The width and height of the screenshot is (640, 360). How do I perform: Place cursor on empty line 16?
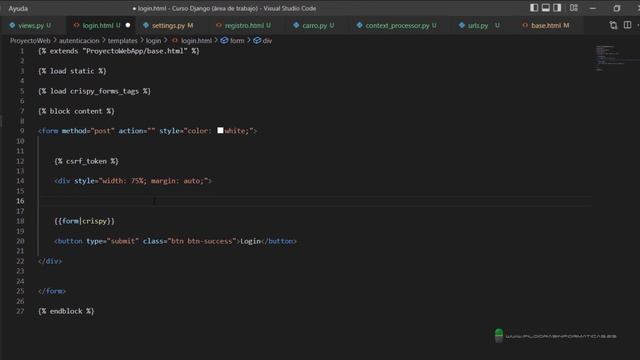(314, 201)
